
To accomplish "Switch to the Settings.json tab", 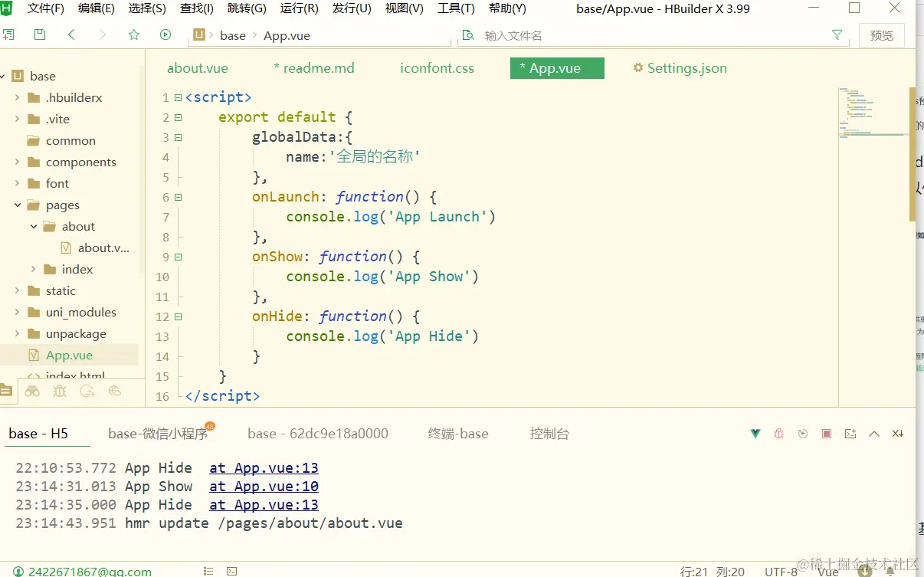I will pos(680,68).
